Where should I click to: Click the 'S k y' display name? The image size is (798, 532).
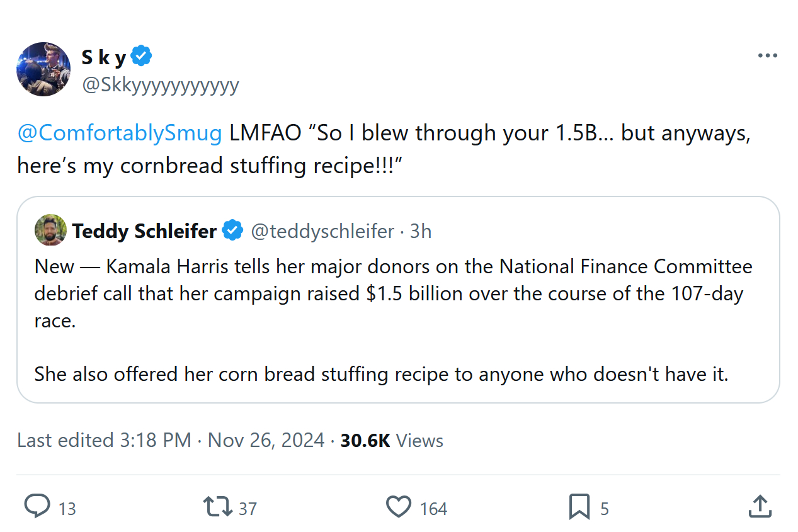(x=104, y=57)
